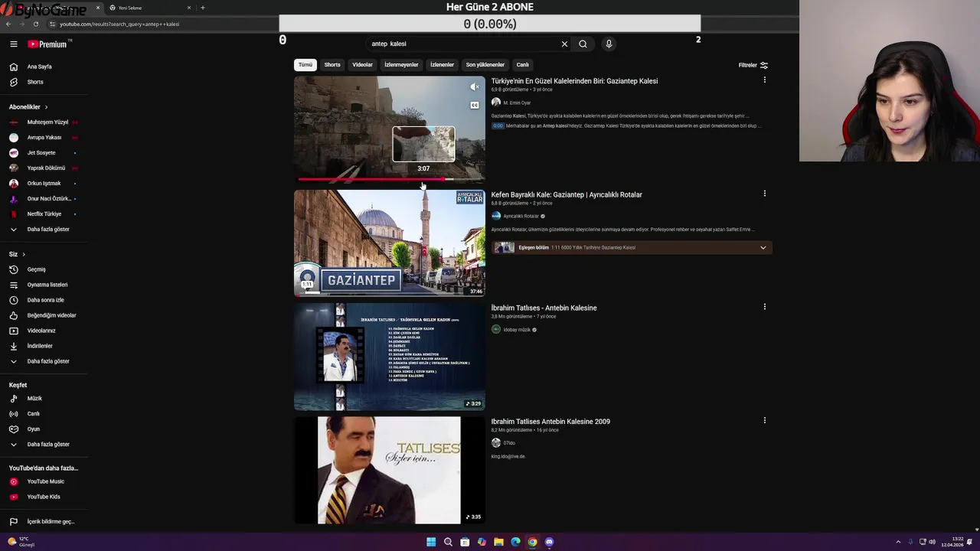Open Orkun Işıtmak subscription channel
The width and height of the screenshot is (980, 551).
44,184
